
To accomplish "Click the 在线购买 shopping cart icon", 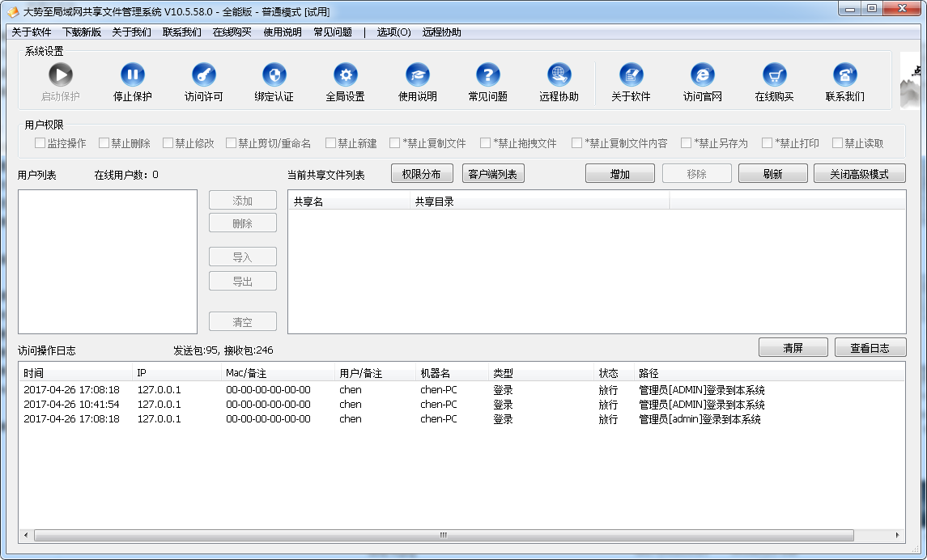I will [775, 75].
